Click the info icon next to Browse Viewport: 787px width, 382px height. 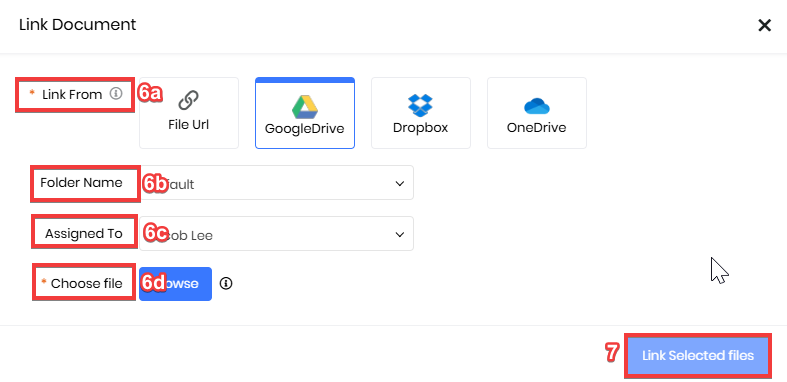click(x=226, y=284)
